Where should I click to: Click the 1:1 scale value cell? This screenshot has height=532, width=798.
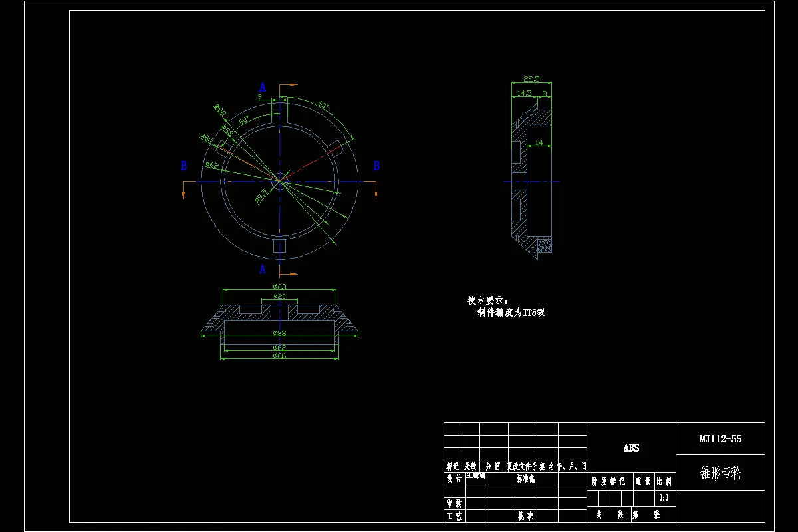663,497
